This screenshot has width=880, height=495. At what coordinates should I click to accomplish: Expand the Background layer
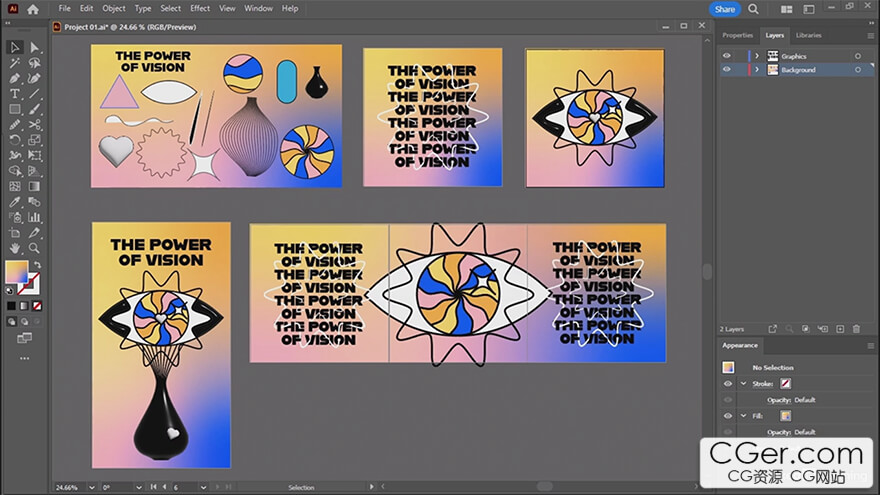click(x=757, y=70)
